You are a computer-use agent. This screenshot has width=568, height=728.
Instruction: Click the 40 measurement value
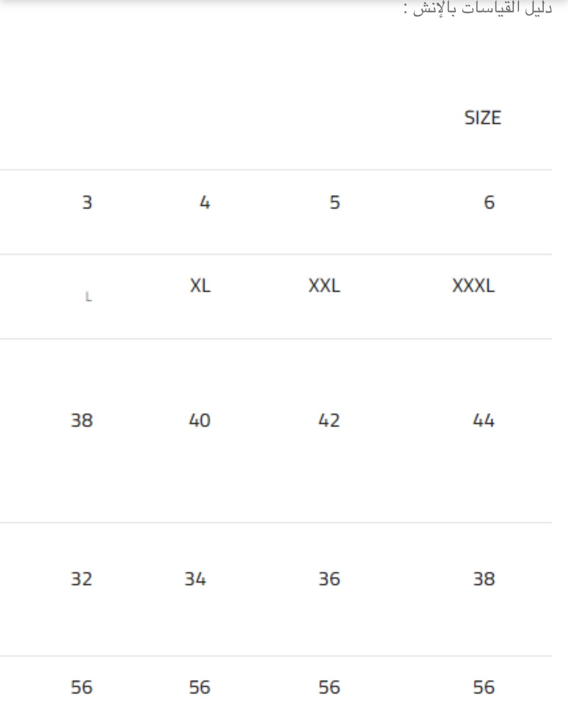199,421
